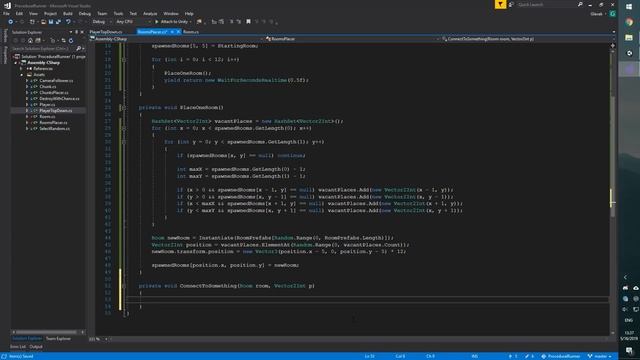Open the ConnectToSomething member navigation dropdown
The height and width of the screenshot is (360, 640).
[528, 39]
